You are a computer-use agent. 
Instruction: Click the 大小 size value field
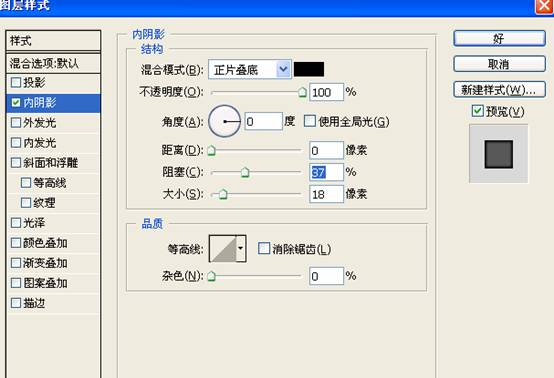click(326, 194)
